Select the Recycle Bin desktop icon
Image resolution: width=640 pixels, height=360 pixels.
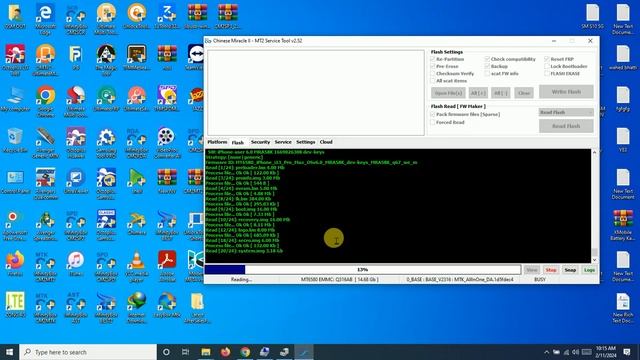(15, 140)
